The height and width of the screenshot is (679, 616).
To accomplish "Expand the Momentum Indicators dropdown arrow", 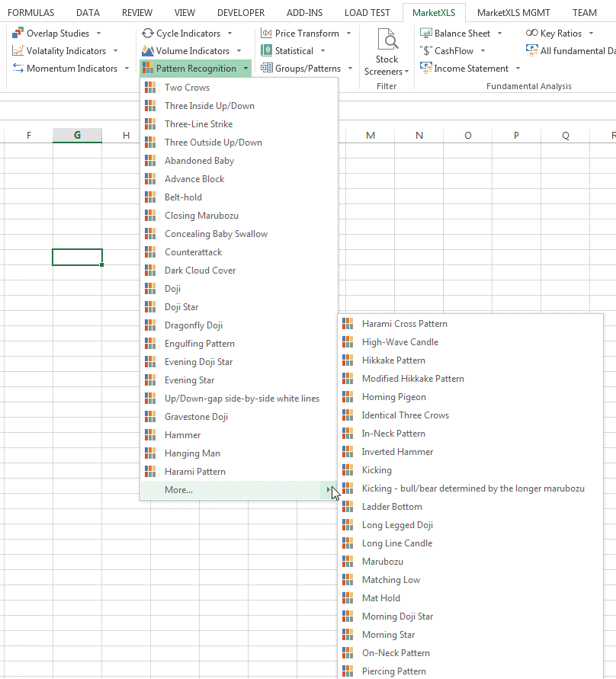I will tap(127, 69).
